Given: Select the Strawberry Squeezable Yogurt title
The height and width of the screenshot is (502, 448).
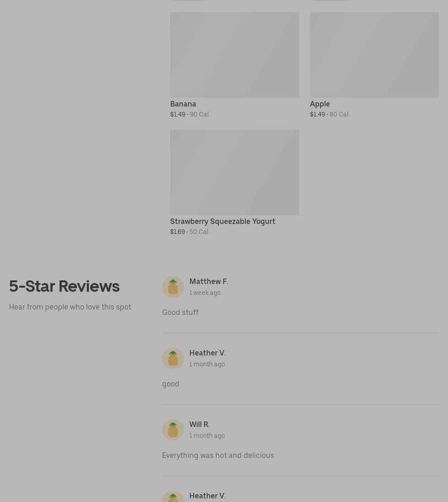Looking at the screenshot, I should 223,222.
